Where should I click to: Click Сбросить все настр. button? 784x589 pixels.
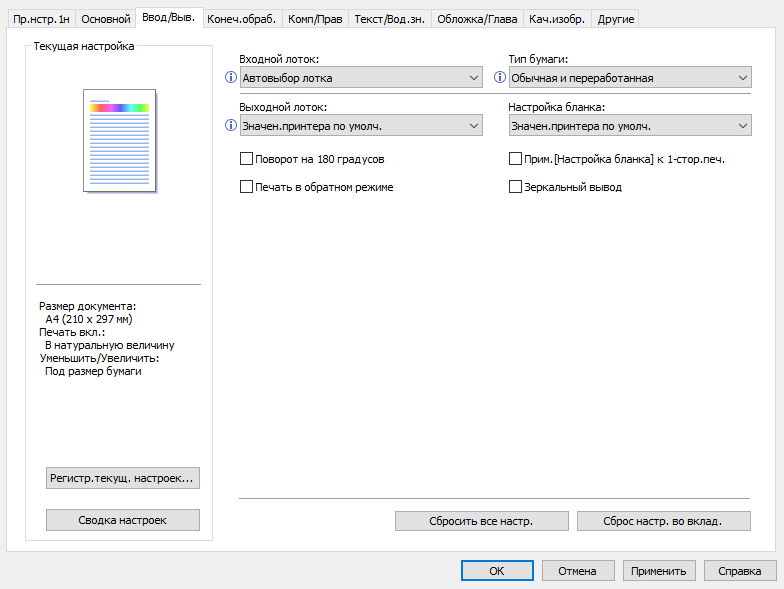[x=482, y=521]
